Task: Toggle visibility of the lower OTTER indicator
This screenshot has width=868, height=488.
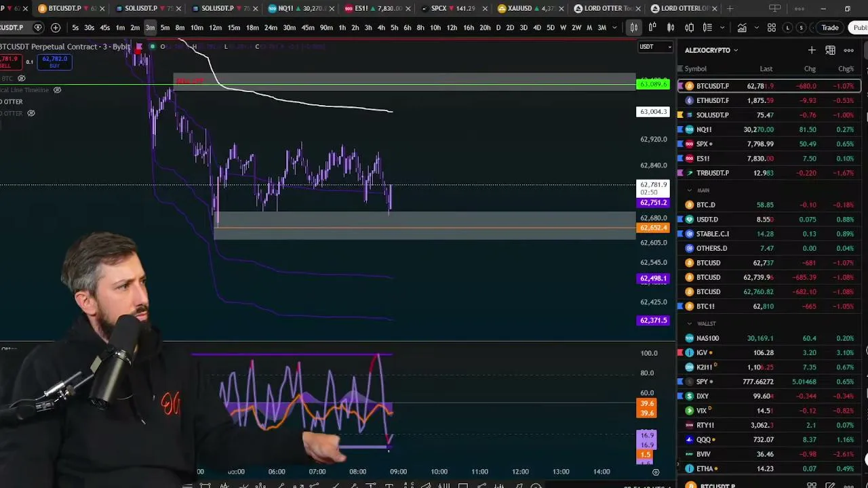Action: tap(31, 113)
